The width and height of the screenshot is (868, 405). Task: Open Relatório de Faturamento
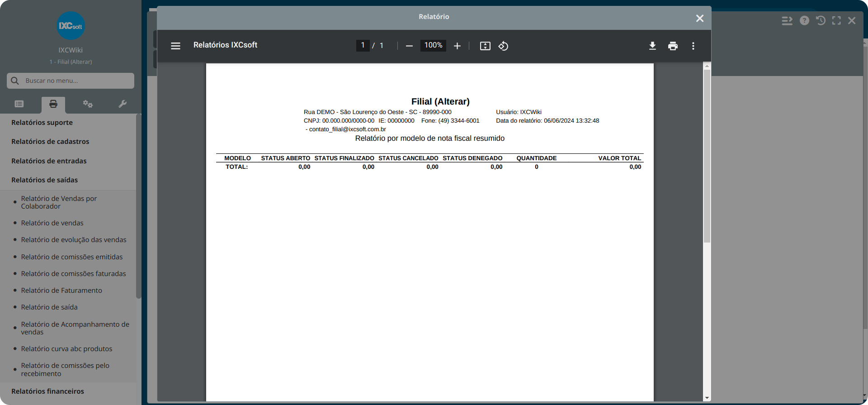pyautogui.click(x=61, y=291)
